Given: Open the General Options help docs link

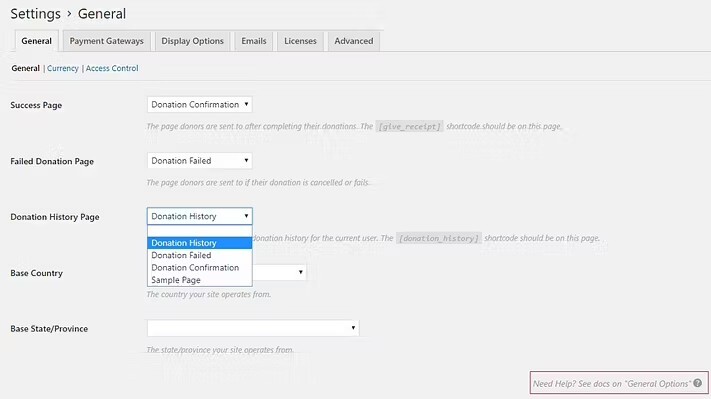Looking at the screenshot, I should [611, 384].
